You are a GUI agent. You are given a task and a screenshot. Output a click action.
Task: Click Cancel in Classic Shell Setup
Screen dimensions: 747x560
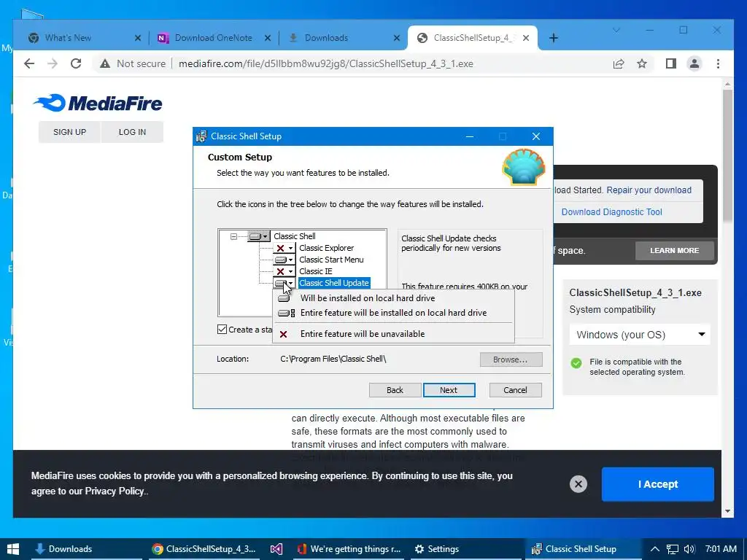516,390
